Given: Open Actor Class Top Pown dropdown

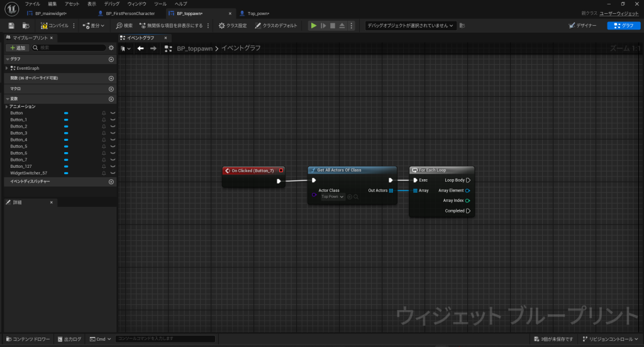Looking at the screenshot, I should (x=333, y=197).
